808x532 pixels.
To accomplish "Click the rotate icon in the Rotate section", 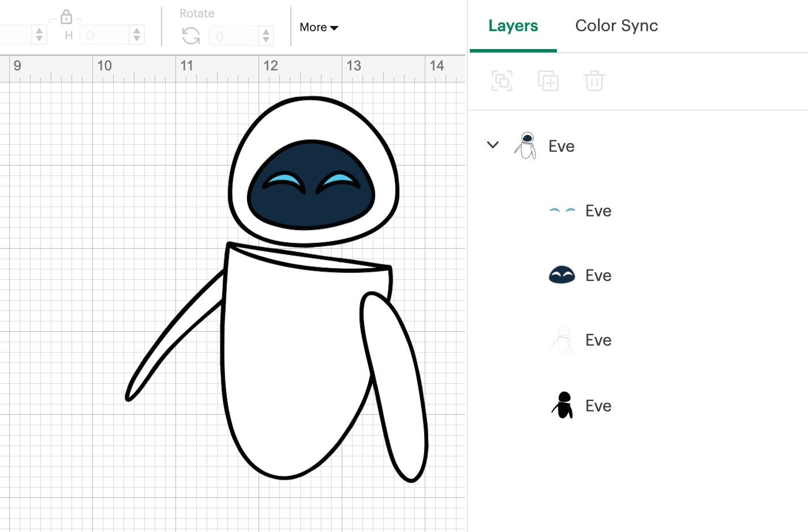I will click(x=190, y=36).
